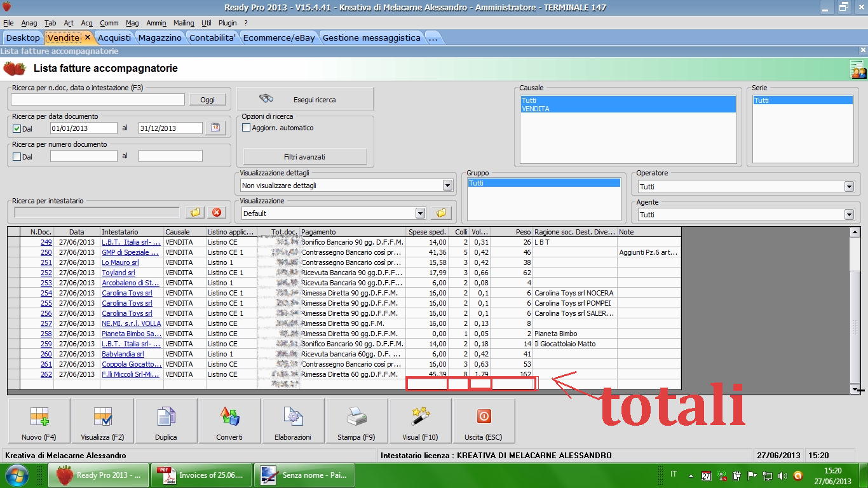Enable Aggiorn. automatico option
The width and height of the screenshot is (868, 488).
click(247, 128)
